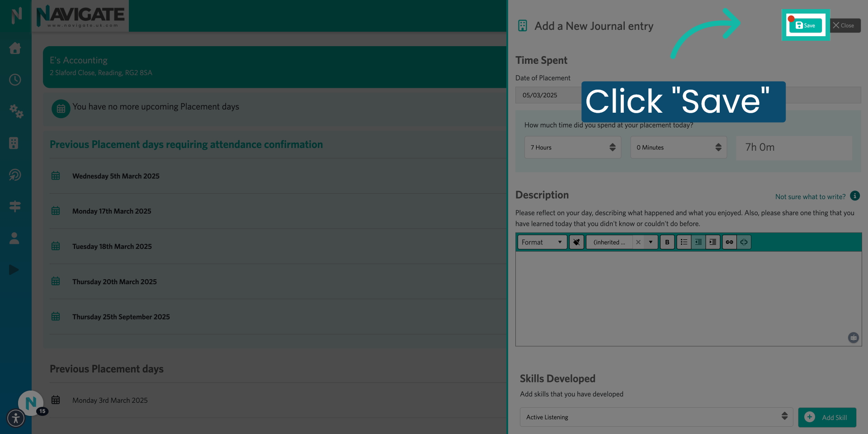Open the Format dropdown in the editor
Image resolution: width=868 pixels, height=434 pixels.
click(541, 242)
